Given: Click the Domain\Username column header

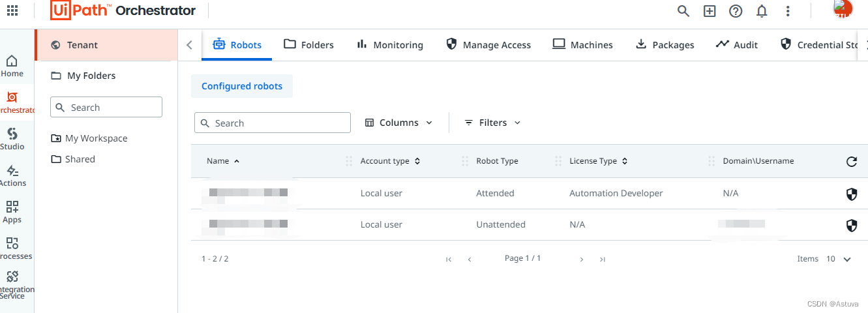Looking at the screenshot, I should [758, 161].
